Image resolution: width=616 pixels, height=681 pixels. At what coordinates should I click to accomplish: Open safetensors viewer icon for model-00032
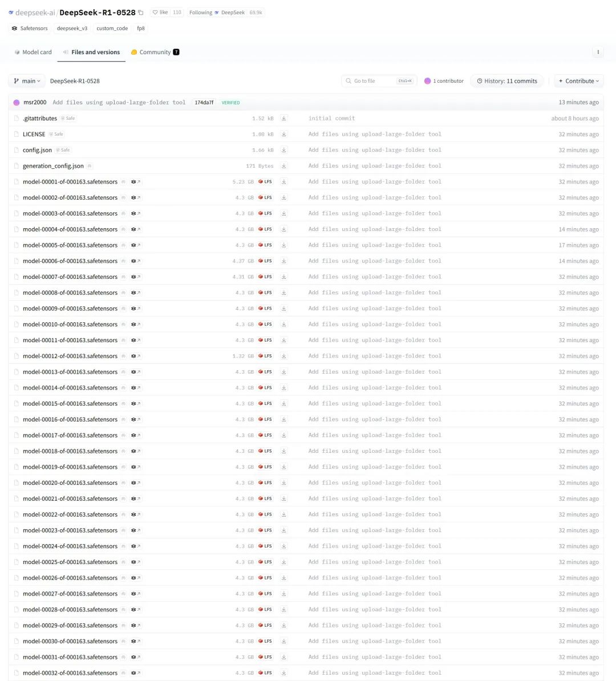[136, 673]
